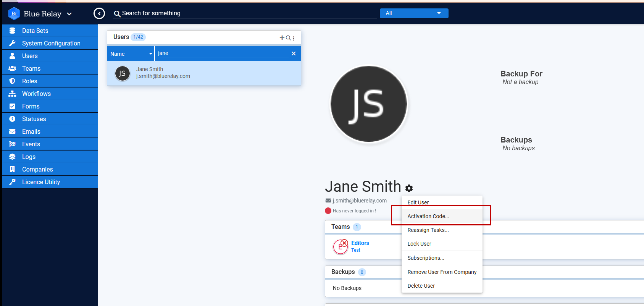This screenshot has width=644, height=306.
Task: Choose Reassign Tasks... from the menu
Action: pos(442,230)
